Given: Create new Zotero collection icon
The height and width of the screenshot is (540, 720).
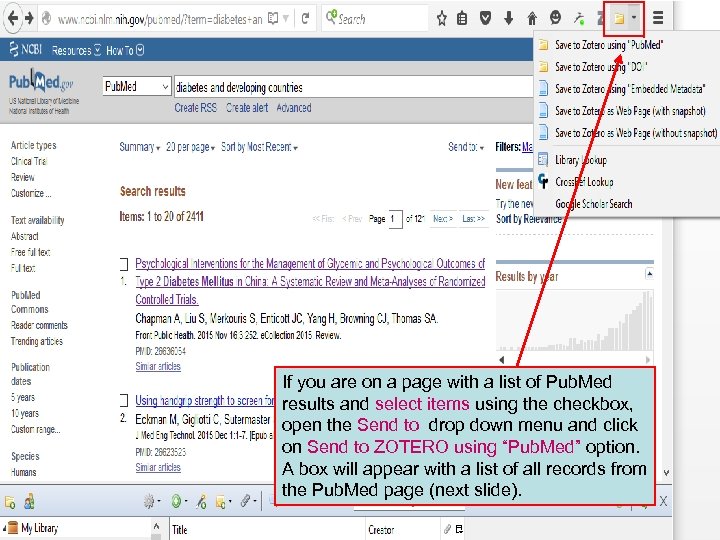Looking at the screenshot, I should [x=10, y=502].
